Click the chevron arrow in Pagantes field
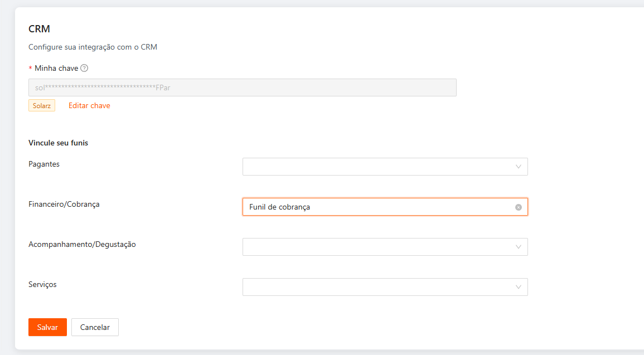This screenshot has width=644, height=355. point(519,167)
